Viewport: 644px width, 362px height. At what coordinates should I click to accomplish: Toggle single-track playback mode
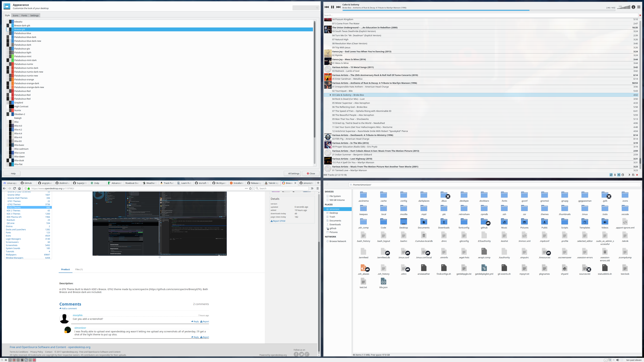(x=615, y=175)
